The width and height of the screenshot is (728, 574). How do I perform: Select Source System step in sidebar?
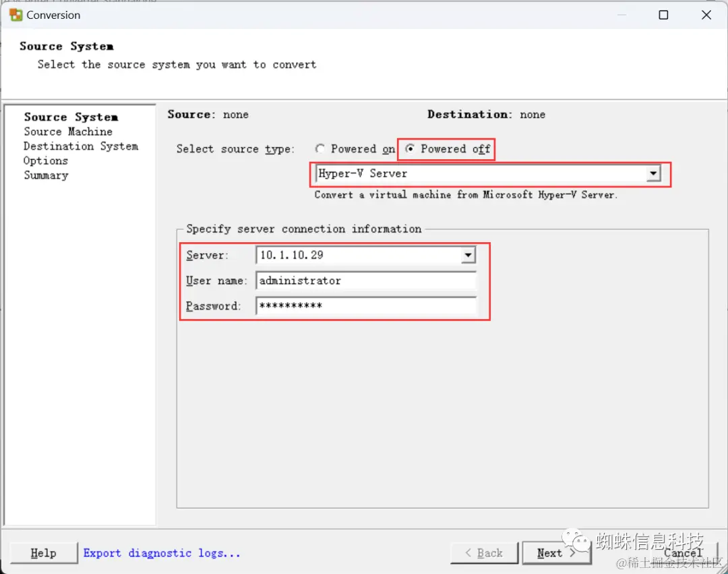[71, 117]
